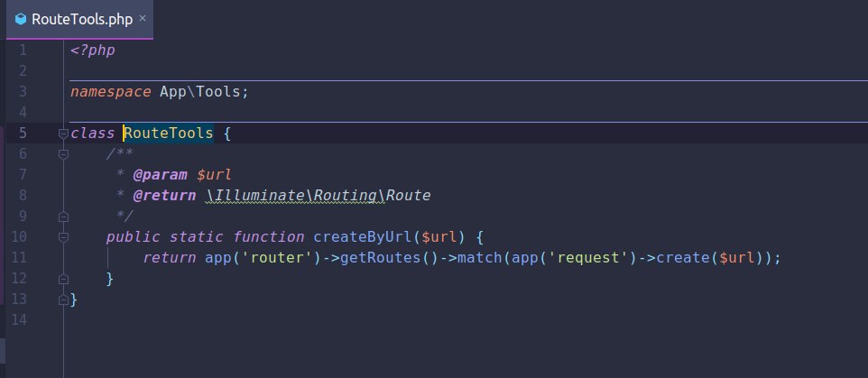Click the 'request' string literal
The width and height of the screenshot is (868, 378).
pos(588,258)
